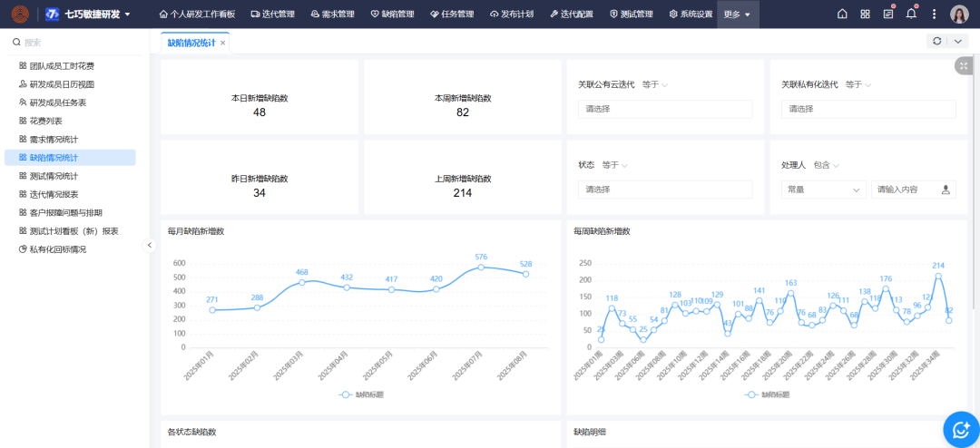Click the person picker icon in 处理人 field
Image resolution: width=980 pixels, height=448 pixels.
click(946, 190)
